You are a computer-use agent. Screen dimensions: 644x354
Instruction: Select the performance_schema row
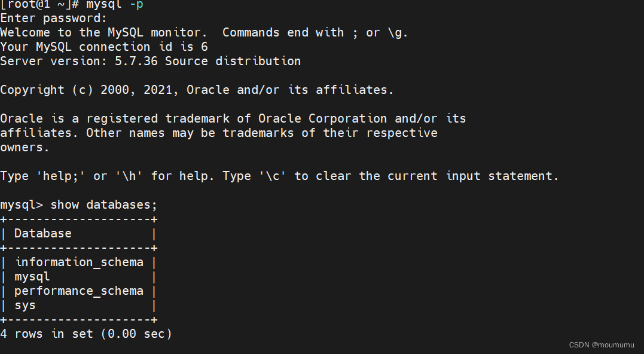tap(79, 291)
